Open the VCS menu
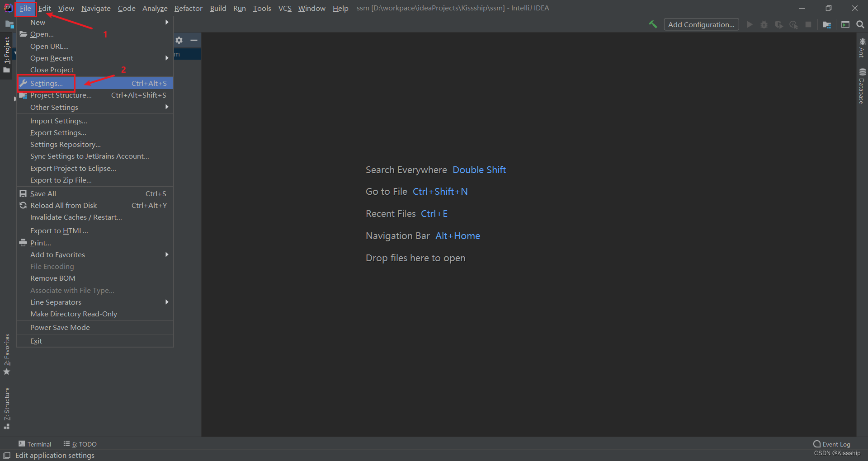 (x=285, y=8)
